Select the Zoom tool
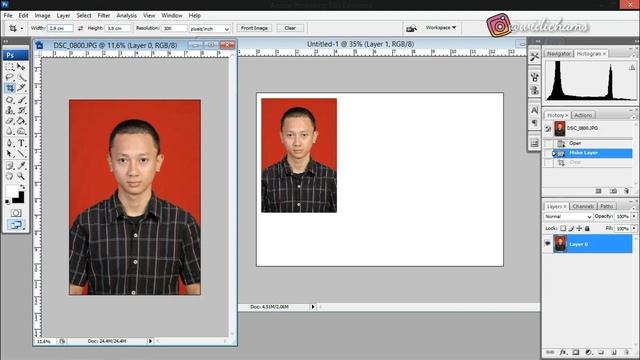The image size is (640, 360). [x=21, y=176]
